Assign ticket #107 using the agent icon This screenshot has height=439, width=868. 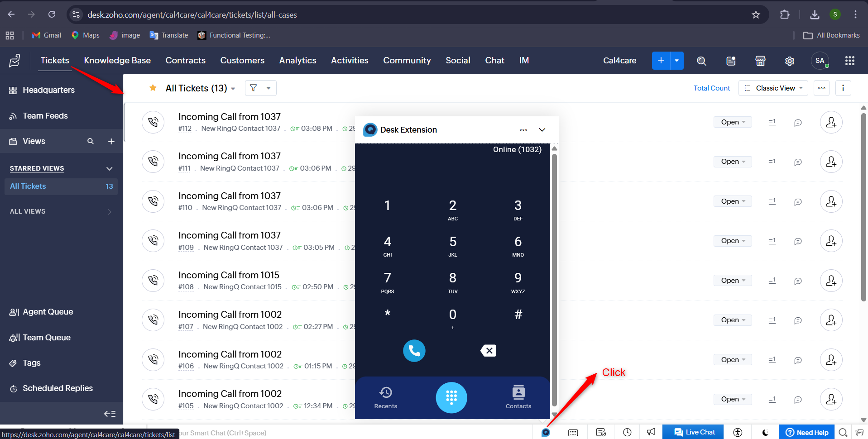831,320
